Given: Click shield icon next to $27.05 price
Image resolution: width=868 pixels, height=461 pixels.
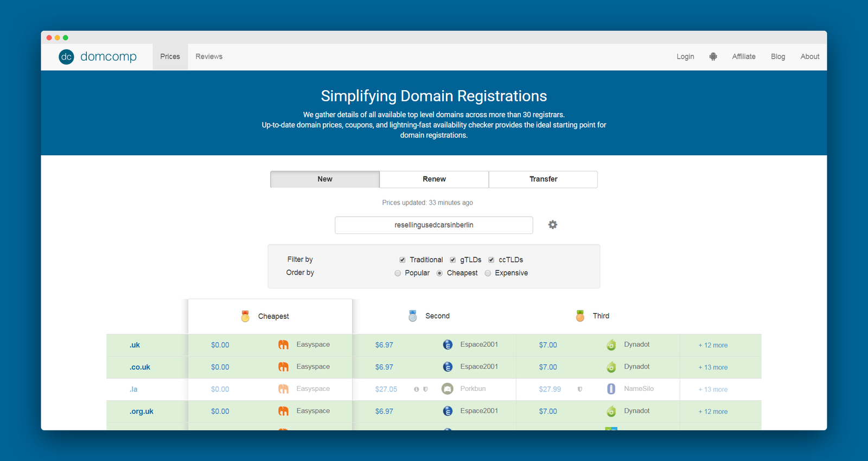Looking at the screenshot, I should 425,389.
